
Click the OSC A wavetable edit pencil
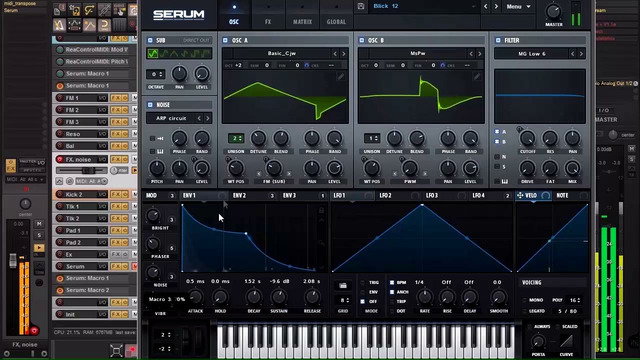(x=340, y=76)
